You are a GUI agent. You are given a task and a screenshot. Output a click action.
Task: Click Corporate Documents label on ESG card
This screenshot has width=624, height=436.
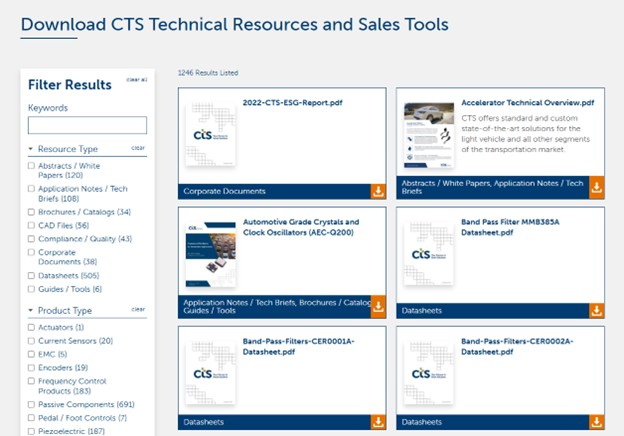(224, 191)
